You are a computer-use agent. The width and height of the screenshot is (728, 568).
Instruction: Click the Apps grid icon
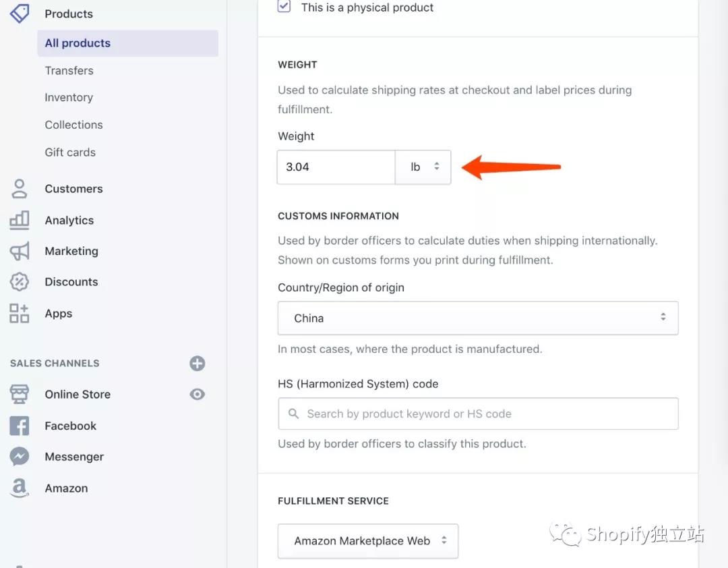(20, 313)
